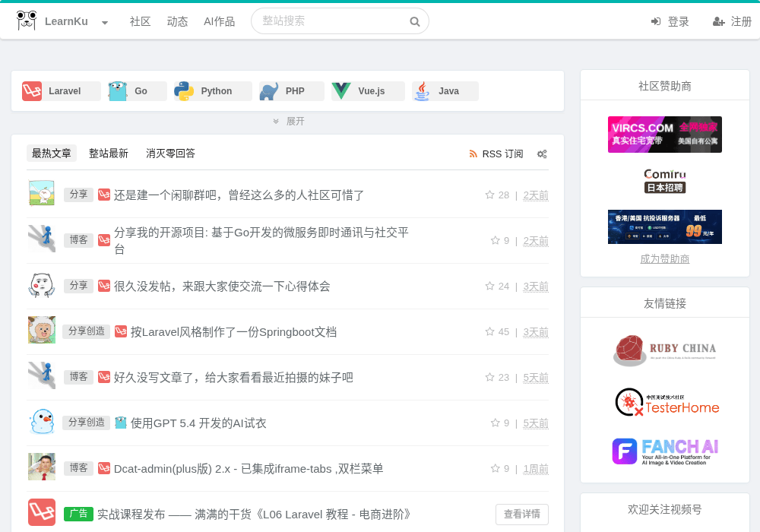Click the 5天前 timestamp on AI试衣 post
The image size is (760, 532).
[x=536, y=423]
